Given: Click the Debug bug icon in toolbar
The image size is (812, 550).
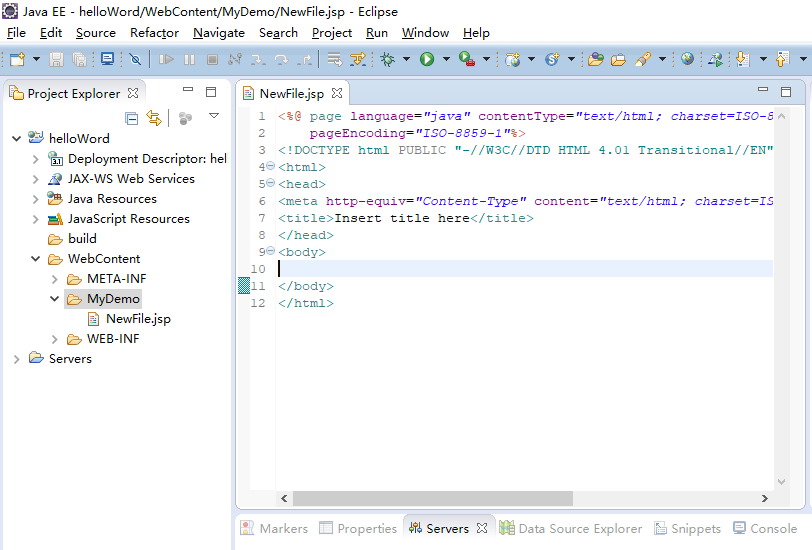Looking at the screenshot, I should point(387,60).
